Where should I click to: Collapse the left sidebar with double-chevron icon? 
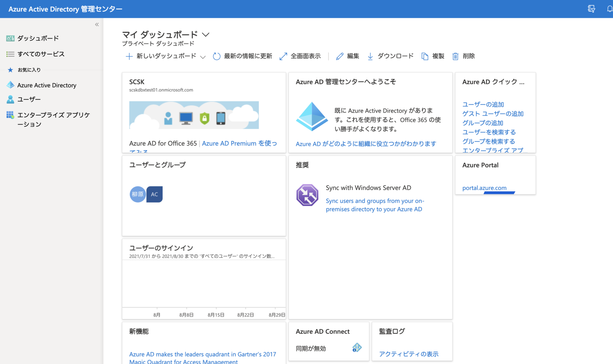click(97, 25)
